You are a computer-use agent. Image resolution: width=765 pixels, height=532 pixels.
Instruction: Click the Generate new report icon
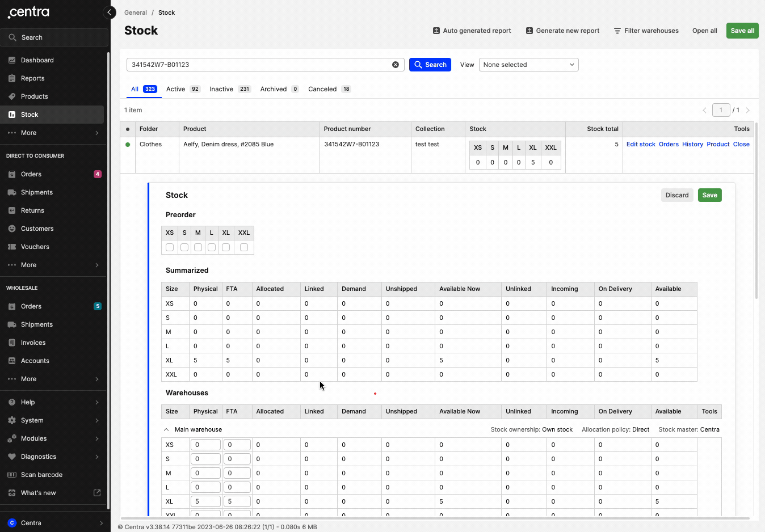click(x=529, y=31)
